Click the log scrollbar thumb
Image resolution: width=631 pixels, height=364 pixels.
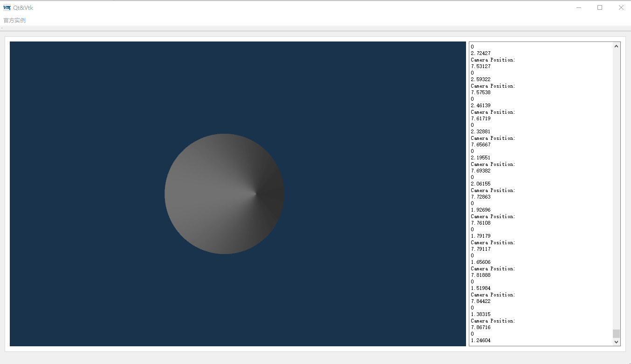click(617, 333)
